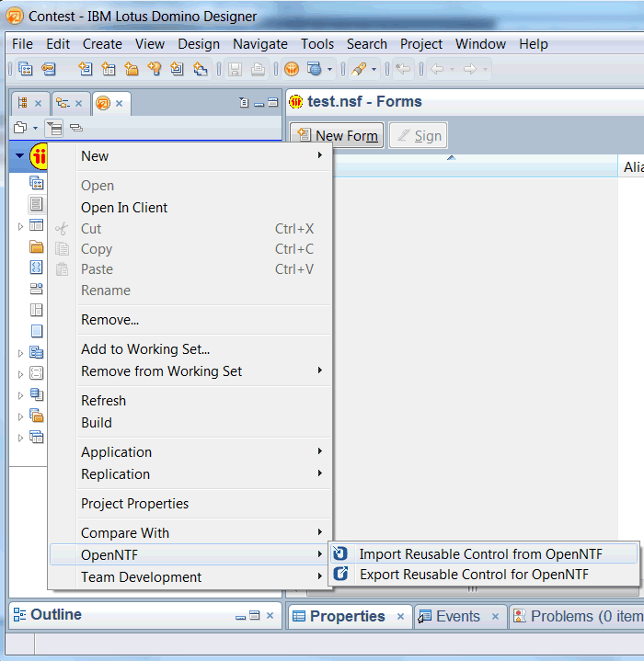
Task: Click the orange Folders icon in navigator
Action: click(36, 246)
